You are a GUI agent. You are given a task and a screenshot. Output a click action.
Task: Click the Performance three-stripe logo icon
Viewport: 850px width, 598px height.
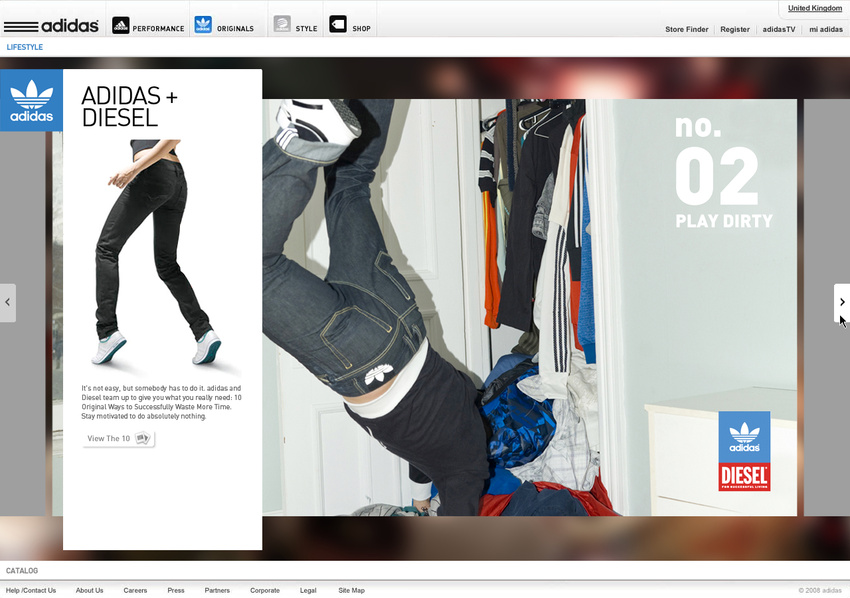pyautogui.click(x=120, y=25)
